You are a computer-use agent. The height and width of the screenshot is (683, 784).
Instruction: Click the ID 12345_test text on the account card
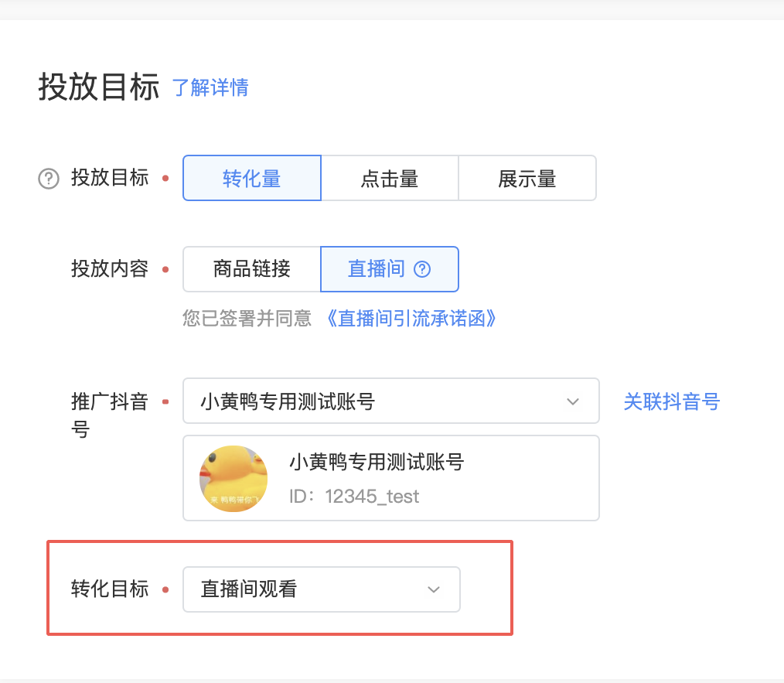[353, 496]
